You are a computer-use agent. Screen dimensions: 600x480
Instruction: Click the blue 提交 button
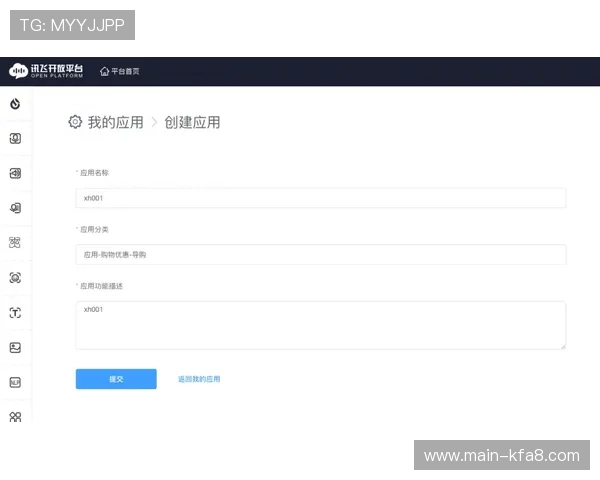[116, 379]
